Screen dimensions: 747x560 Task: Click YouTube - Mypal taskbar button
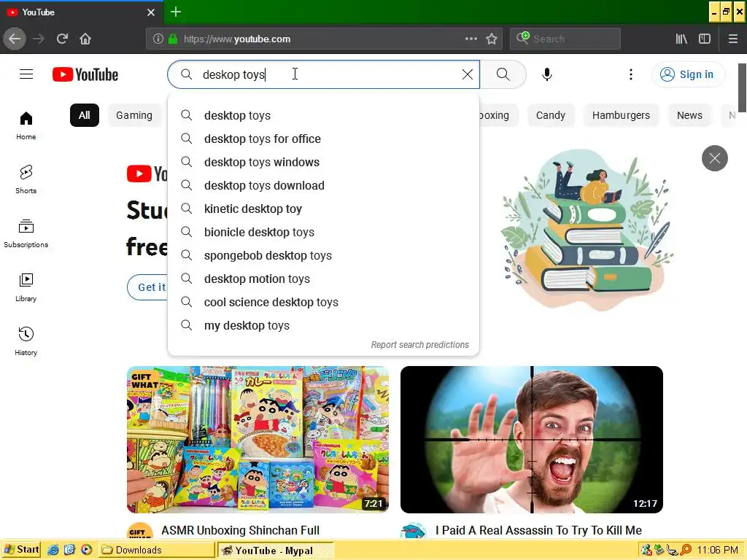276,551
